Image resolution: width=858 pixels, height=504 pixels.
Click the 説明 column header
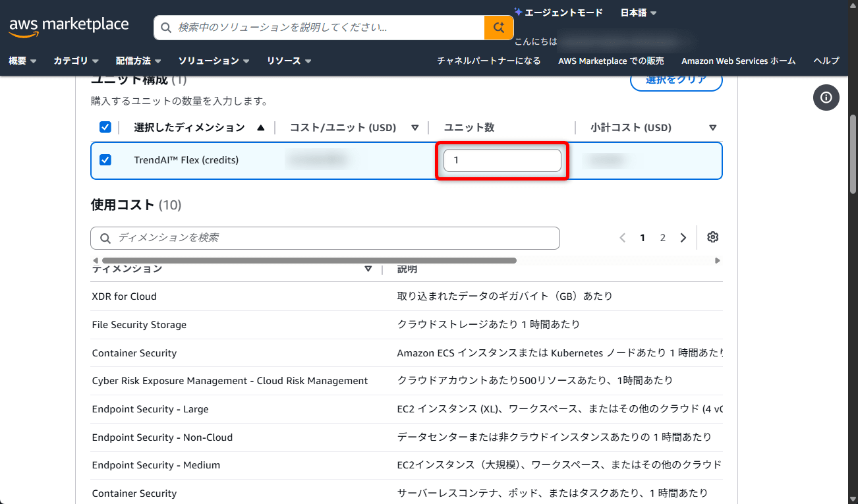coord(407,269)
